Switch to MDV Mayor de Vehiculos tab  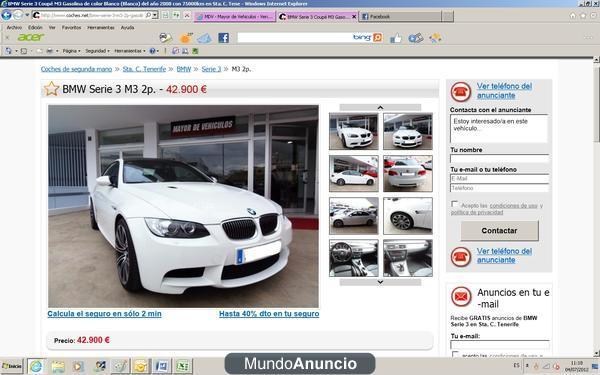(x=235, y=16)
